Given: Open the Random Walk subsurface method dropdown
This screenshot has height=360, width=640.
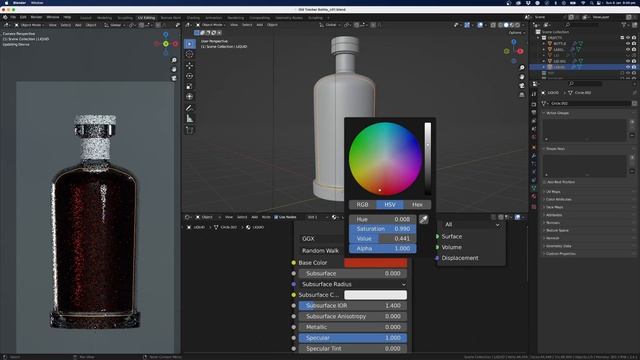Looking at the screenshot, I should coord(322,251).
